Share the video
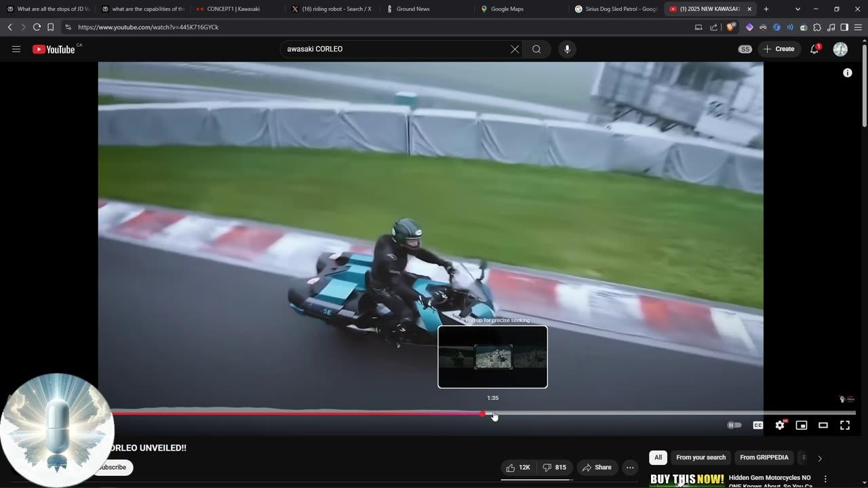Image resolution: width=868 pixels, height=488 pixels. point(597,468)
